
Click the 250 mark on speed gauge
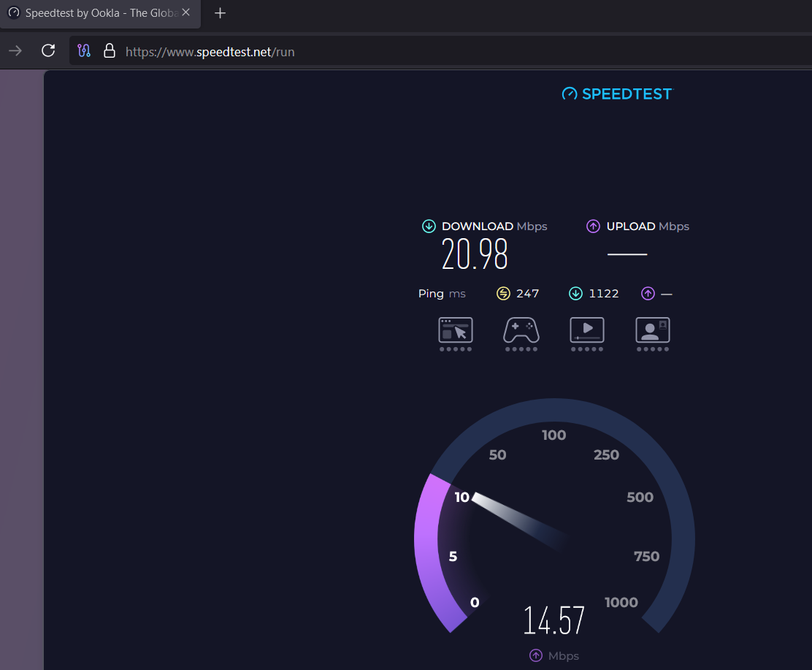point(606,455)
